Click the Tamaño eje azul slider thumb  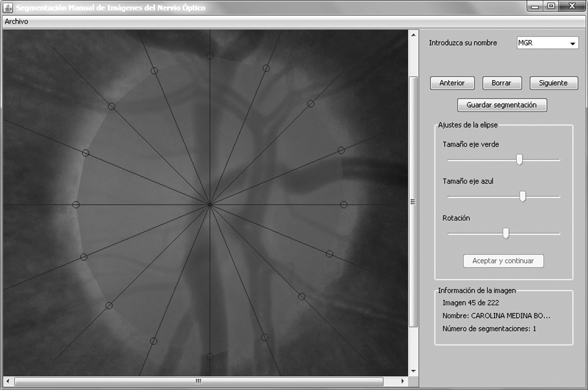[x=523, y=197]
